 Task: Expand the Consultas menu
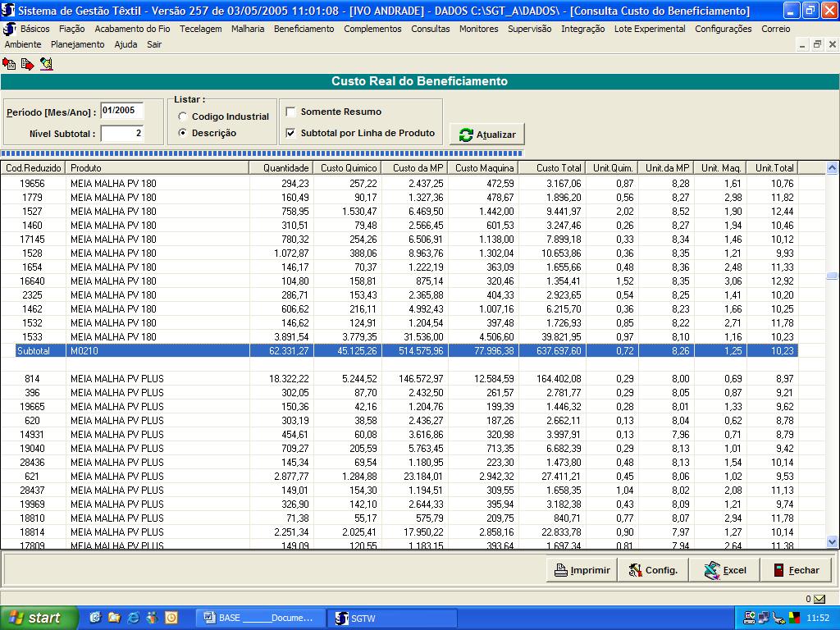click(x=430, y=29)
